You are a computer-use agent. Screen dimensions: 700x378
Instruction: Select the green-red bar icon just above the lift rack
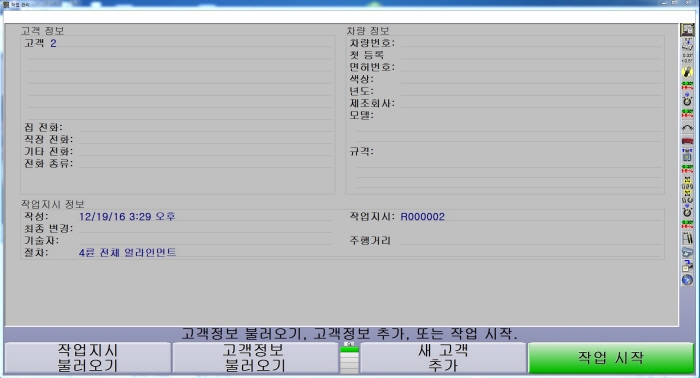pyautogui.click(x=687, y=224)
